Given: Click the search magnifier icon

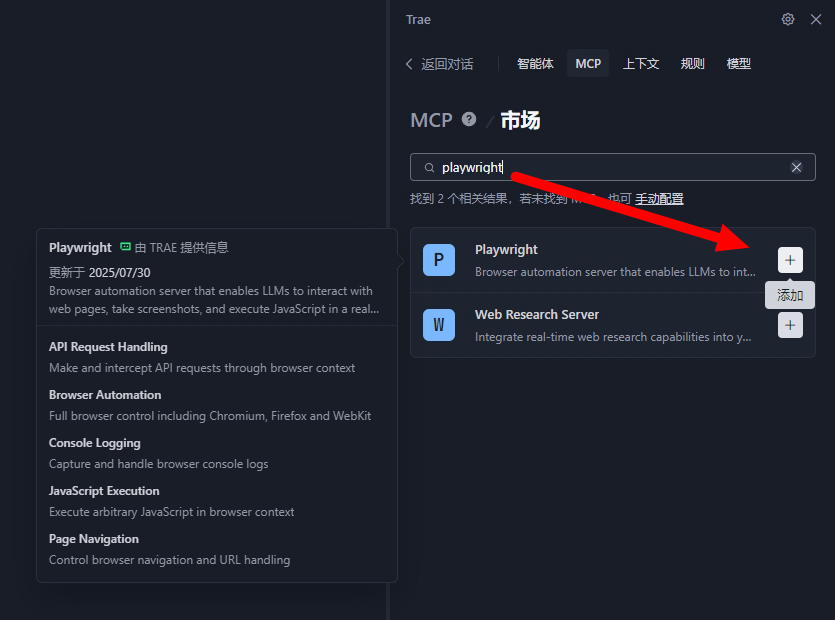Looking at the screenshot, I should (x=429, y=168).
